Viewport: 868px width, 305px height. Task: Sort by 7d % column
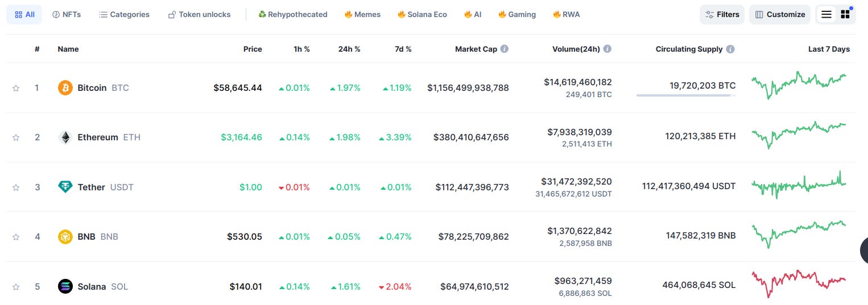(403, 49)
